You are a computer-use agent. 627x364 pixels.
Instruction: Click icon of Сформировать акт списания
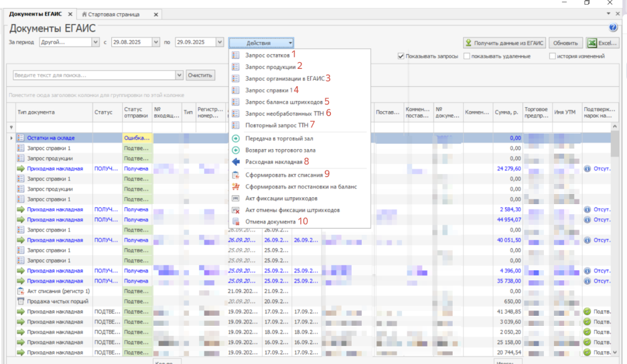(x=236, y=175)
